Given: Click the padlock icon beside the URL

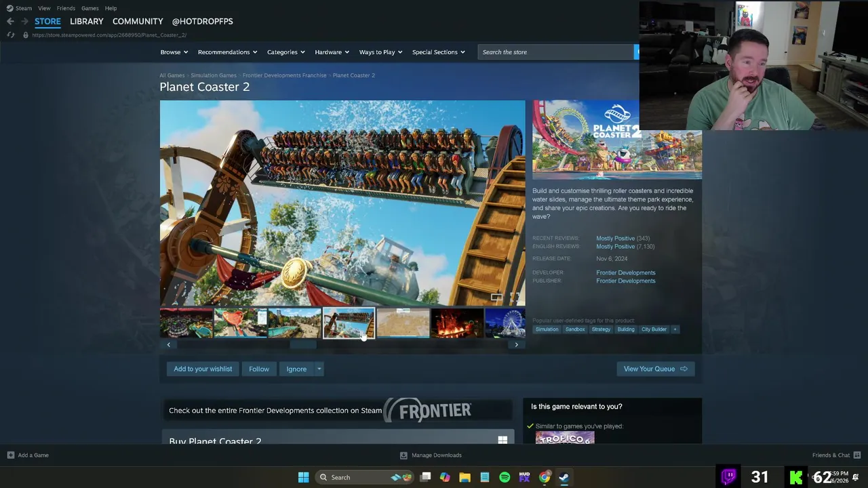Looking at the screenshot, I should [x=26, y=35].
